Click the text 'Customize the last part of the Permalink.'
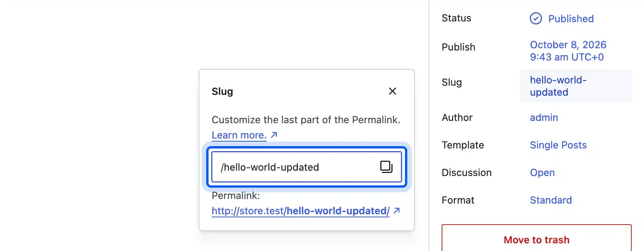 pos(306,120)
